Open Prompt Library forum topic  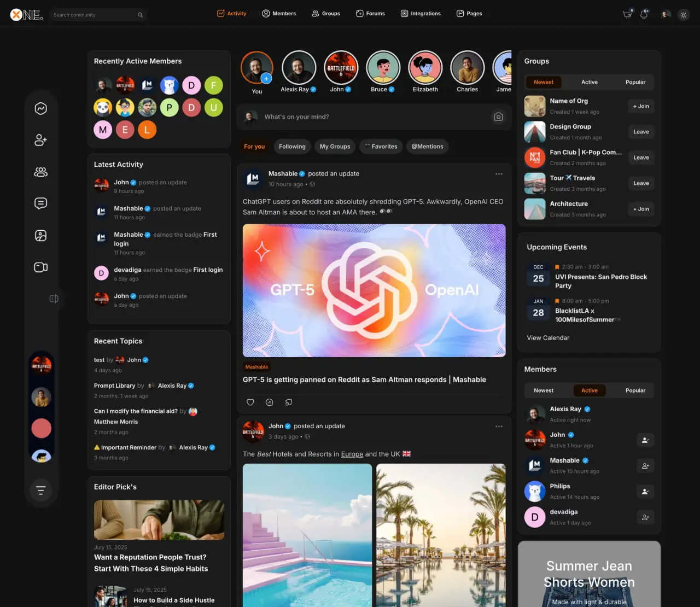pos(114,386)
